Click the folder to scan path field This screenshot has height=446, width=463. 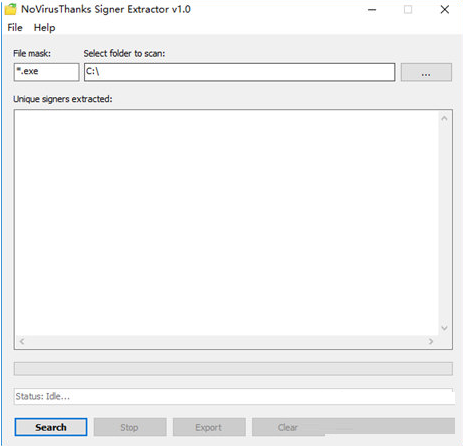pyautogui.click(x=239, y=72)
